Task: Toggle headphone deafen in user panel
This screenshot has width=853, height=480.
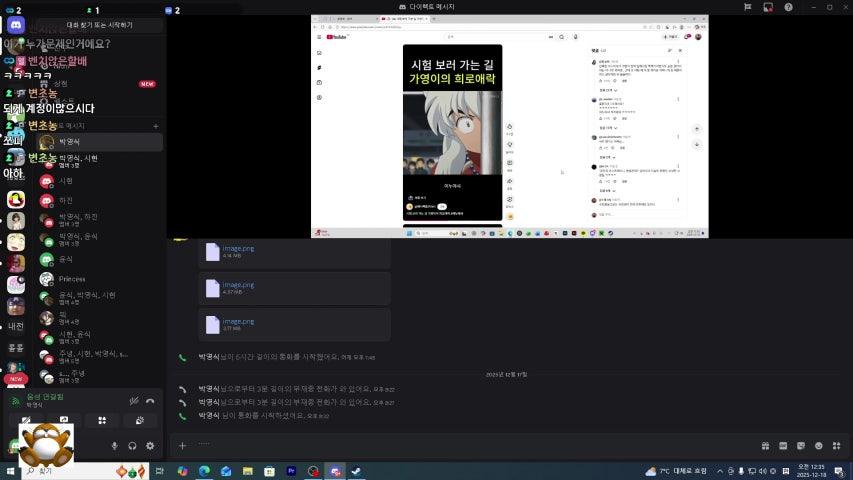Action: [x=132, y=446]
